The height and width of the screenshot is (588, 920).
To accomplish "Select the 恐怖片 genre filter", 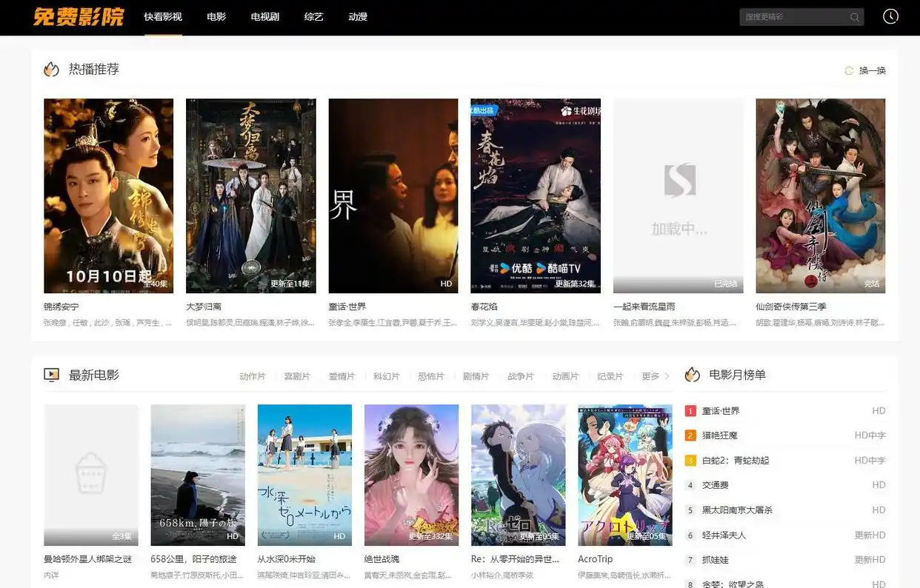I will click(431, 376).
